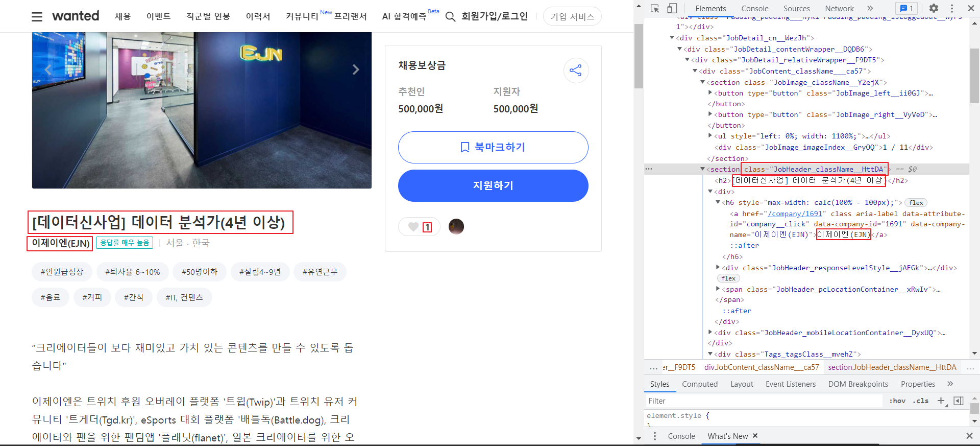
Task: Select the DOM Breakpoints pane tab
Action: (x=858, y=384)
